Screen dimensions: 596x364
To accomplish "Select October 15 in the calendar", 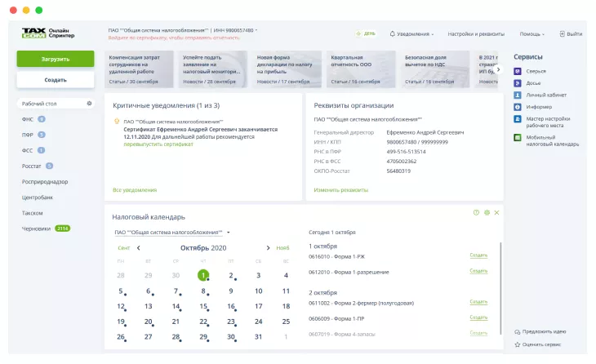I will click(x=203, y=306).
